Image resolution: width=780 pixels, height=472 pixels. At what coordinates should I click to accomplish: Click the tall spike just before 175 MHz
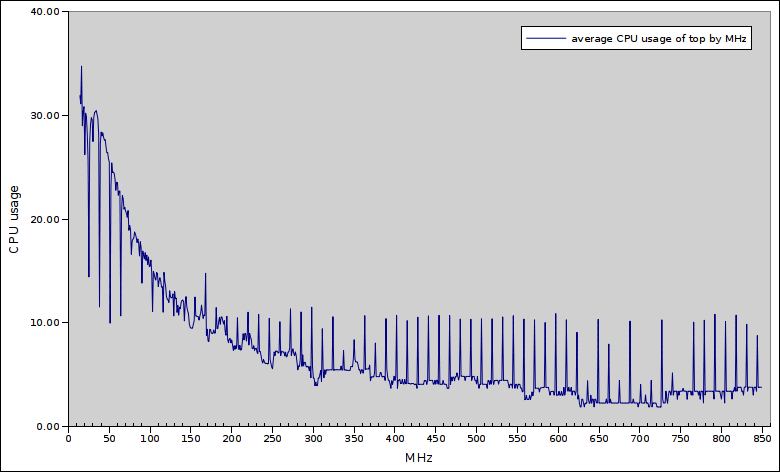[205, 274]
